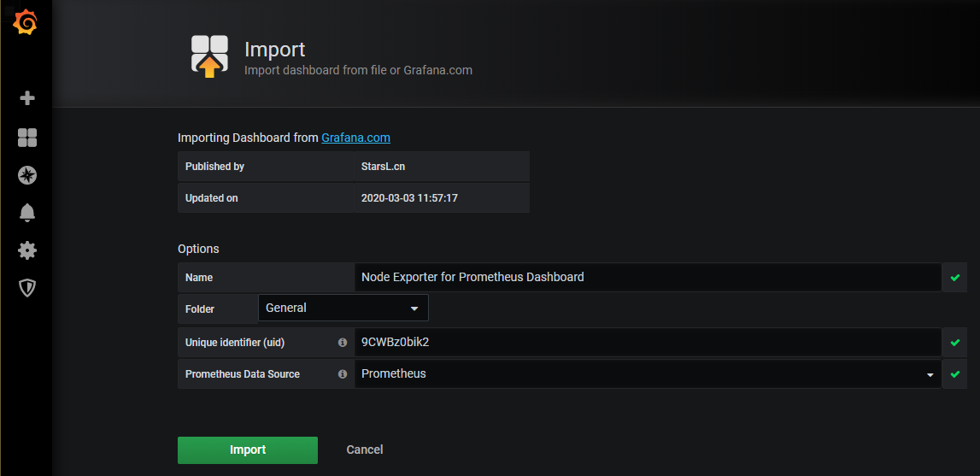
Task: Open the Server Admin shield icon
Action: [26, 288]
